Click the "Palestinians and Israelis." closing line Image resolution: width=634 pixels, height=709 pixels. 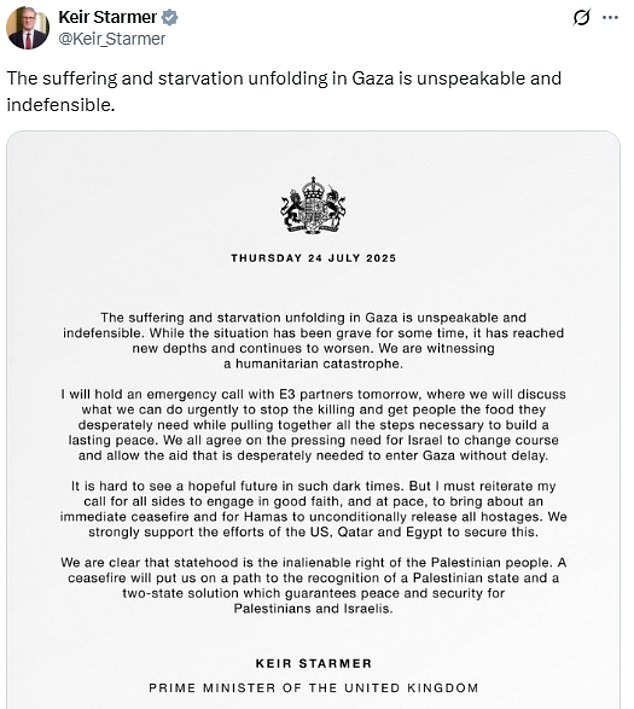[x=313, y=609]
